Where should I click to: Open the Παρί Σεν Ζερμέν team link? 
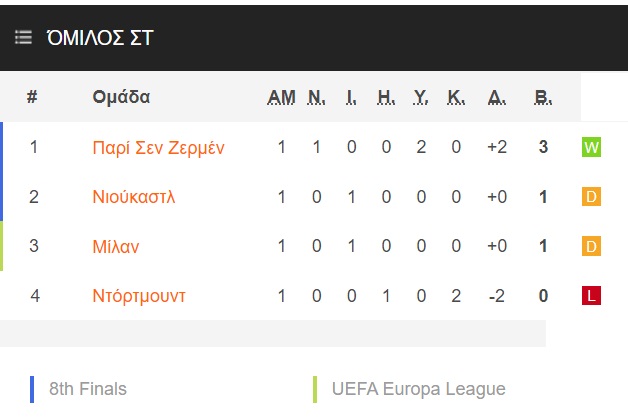158,147
